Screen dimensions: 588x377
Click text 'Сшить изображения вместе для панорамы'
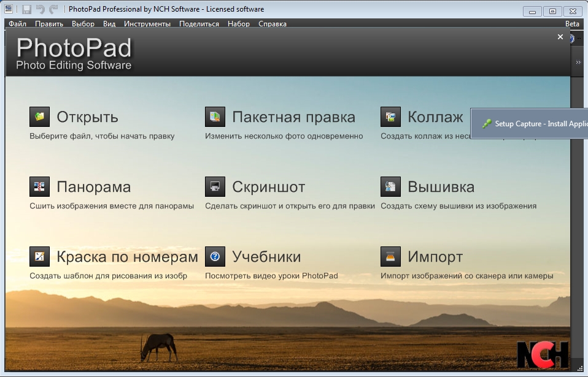[112, 206]
